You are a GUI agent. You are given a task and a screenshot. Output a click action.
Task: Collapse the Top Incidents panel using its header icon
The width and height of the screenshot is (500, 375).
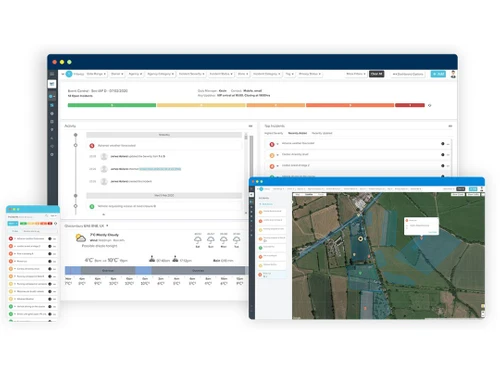coord(450,126)
